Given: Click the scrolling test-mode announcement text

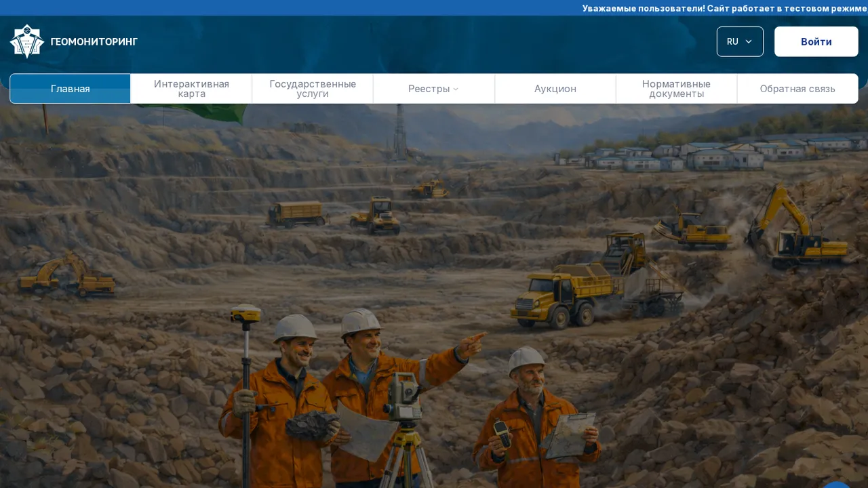Looking at the screenshot, I should click(724, 8).
